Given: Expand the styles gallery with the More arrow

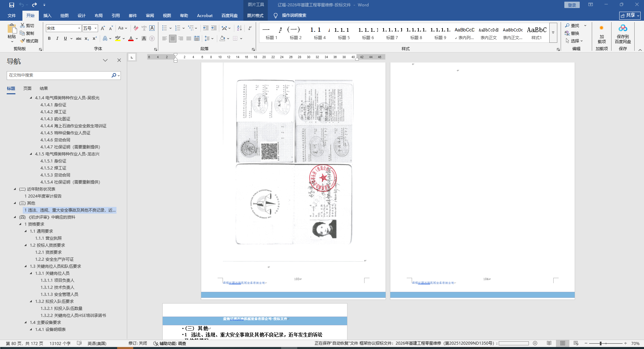Looking at the screenshot, I should [x=553, y=32].
